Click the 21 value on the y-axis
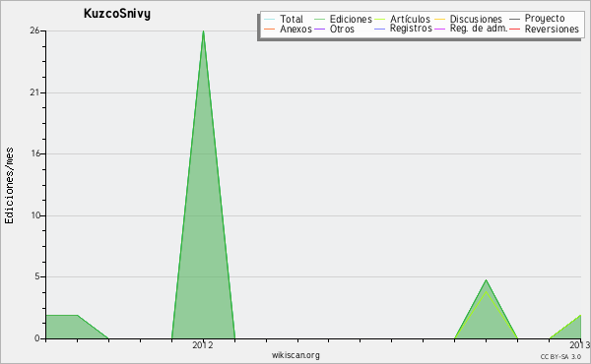 point(34,92)
